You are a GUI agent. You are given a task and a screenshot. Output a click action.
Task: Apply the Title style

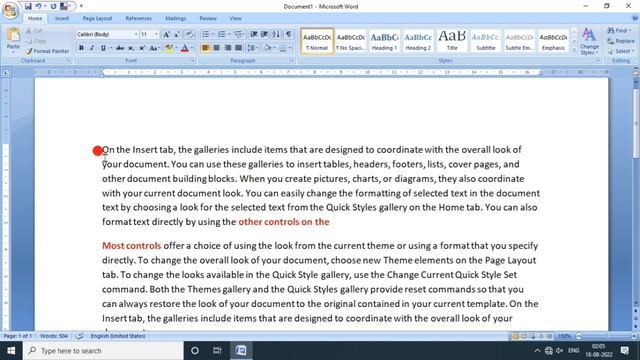coord(452,40)
